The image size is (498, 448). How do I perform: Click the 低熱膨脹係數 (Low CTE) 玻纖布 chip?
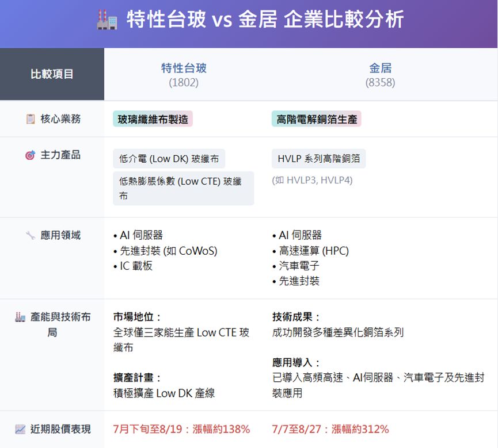coord(184,188)
